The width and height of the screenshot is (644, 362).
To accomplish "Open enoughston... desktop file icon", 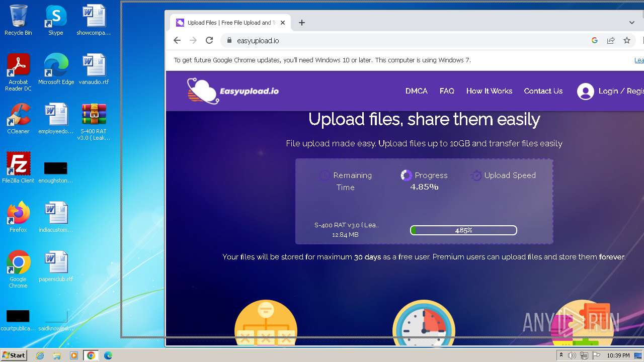I will tap(56, 171).
